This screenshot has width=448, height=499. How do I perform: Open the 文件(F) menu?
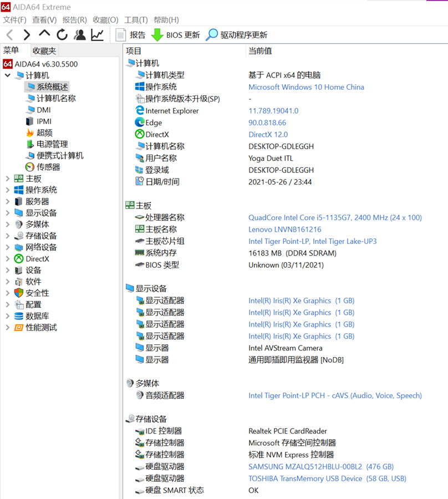(x=14, y=20)
